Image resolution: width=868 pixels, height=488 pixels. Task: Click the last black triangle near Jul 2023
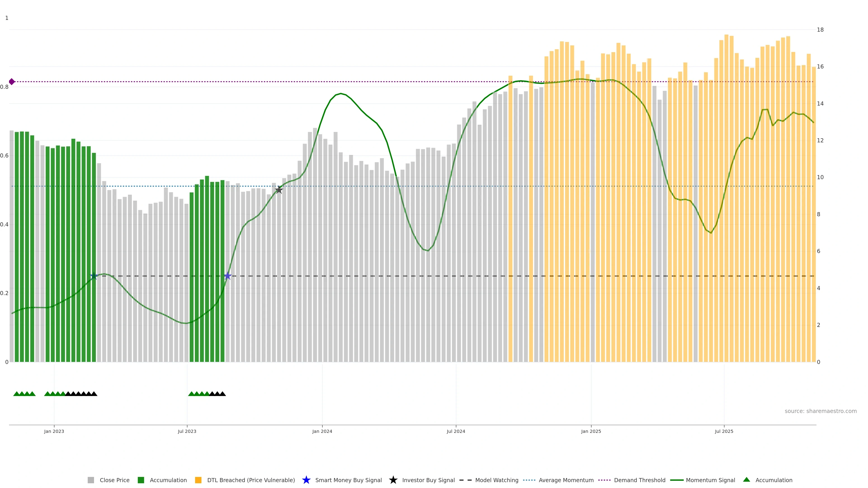point(222,394)
